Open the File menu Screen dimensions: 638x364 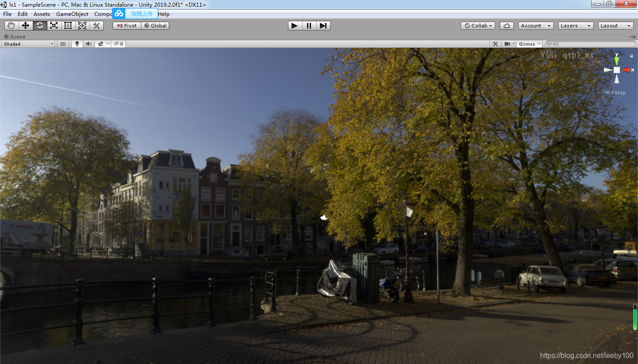coord(8,14)
